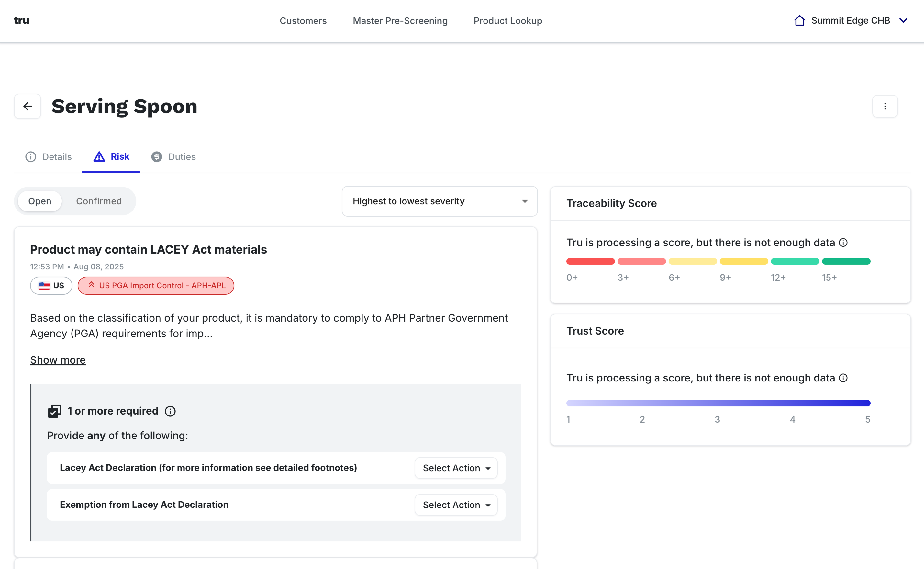Click the dollar icon on the Duties tab

coord(157,156)
